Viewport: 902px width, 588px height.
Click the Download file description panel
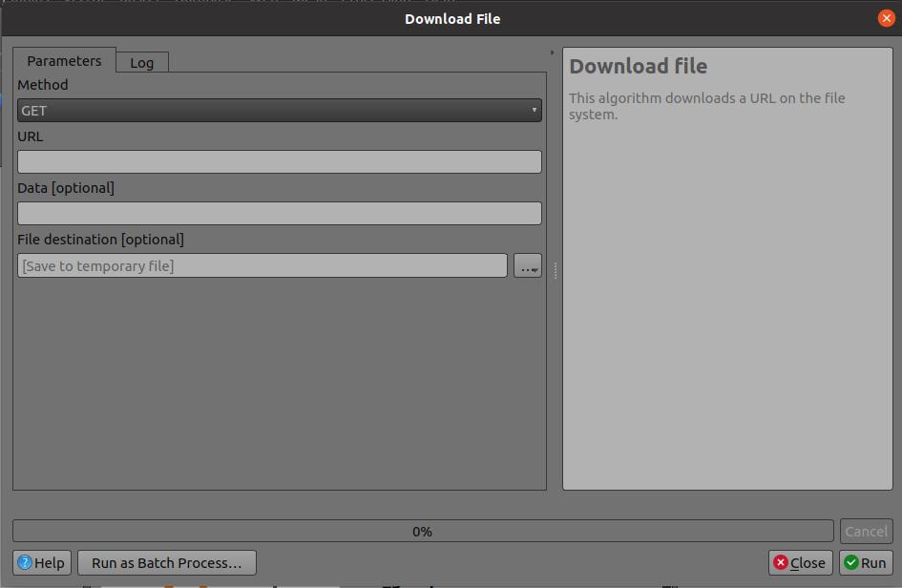coord(727,267)
